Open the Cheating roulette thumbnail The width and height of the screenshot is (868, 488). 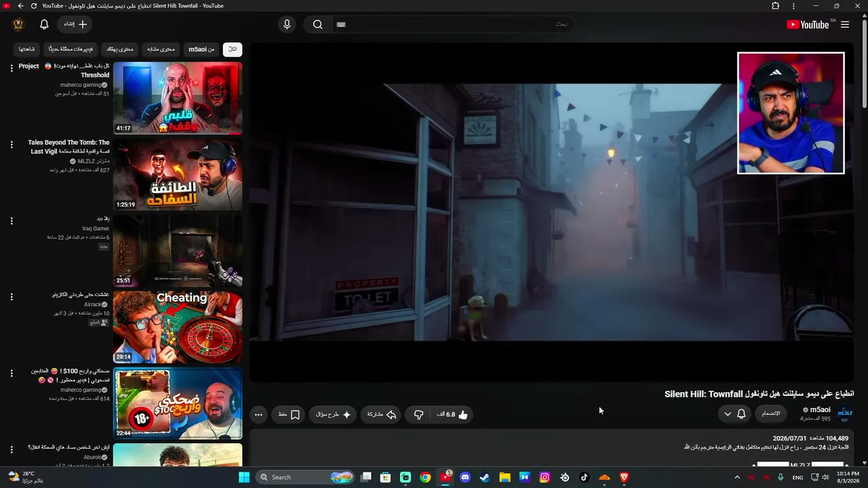click(x=178, y=327)
